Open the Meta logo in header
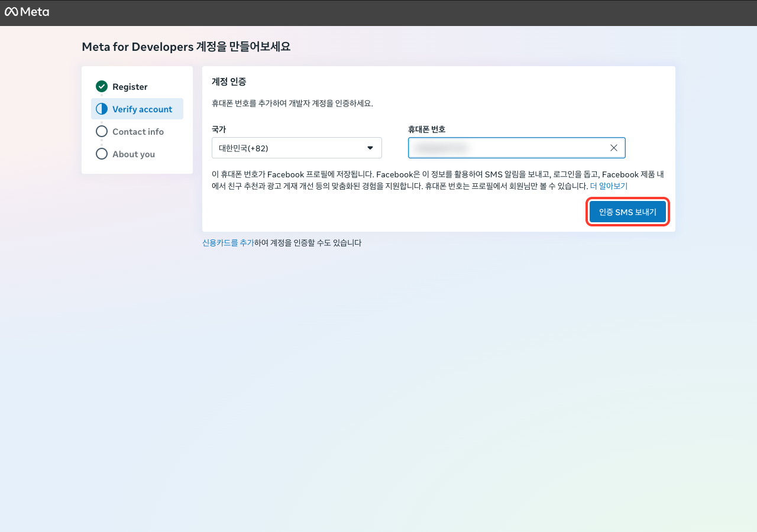757x532 pixels. 27,12
